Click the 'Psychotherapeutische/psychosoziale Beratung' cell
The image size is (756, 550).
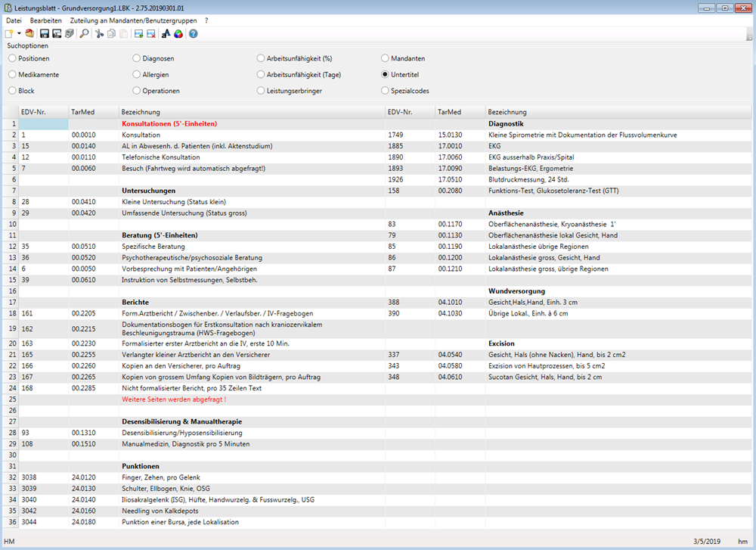tap(252, 258)
